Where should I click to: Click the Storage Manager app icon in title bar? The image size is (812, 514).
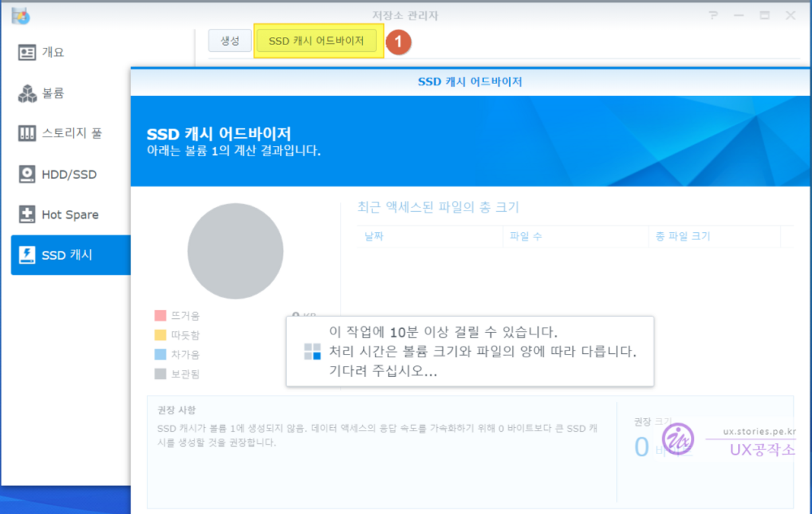point(20,15)
